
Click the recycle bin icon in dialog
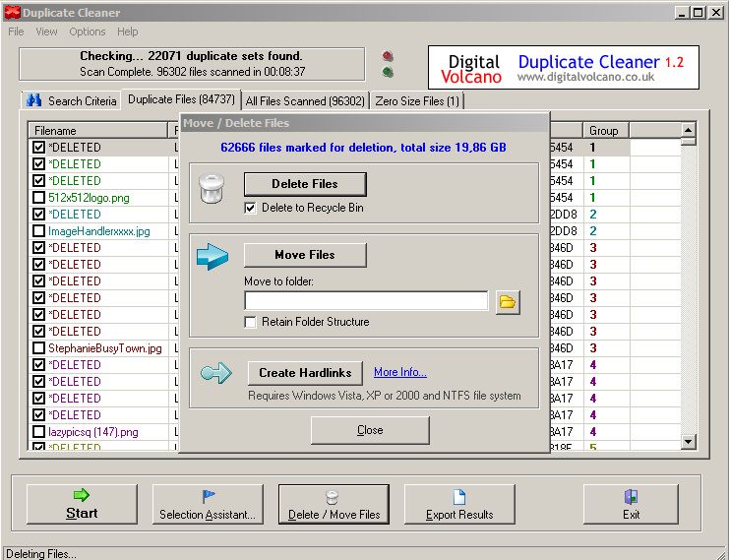[213, 188]
